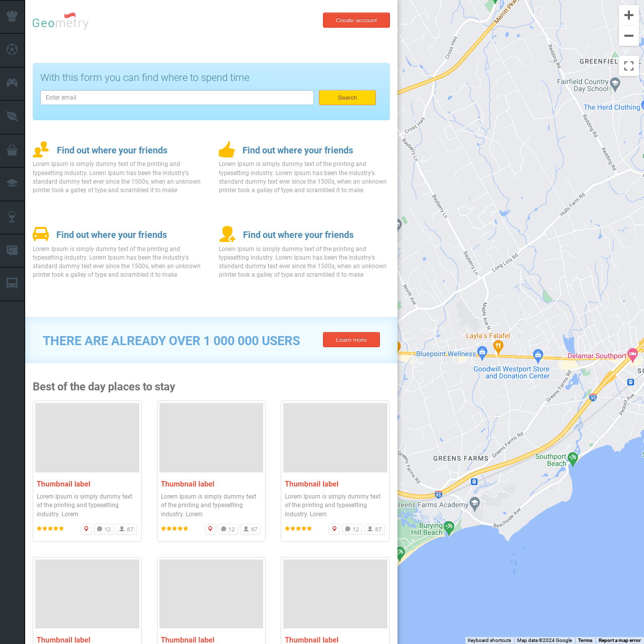Click star rating on second thumbnail card
The image size is (644, 644).
click(175, 529)
